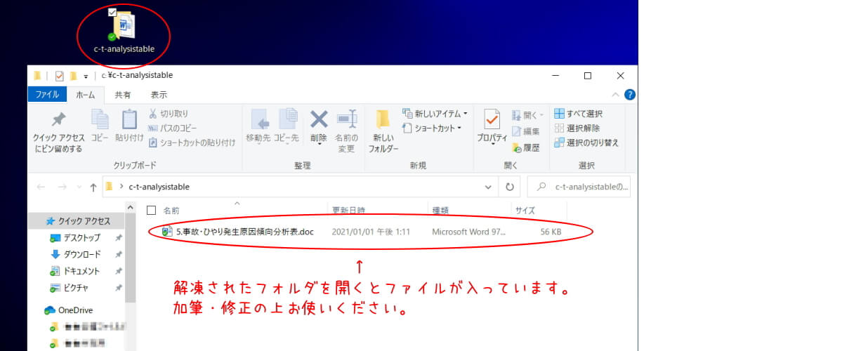
Task: Switch to the 共有 ribbon tab
Action: pos(123,95)
